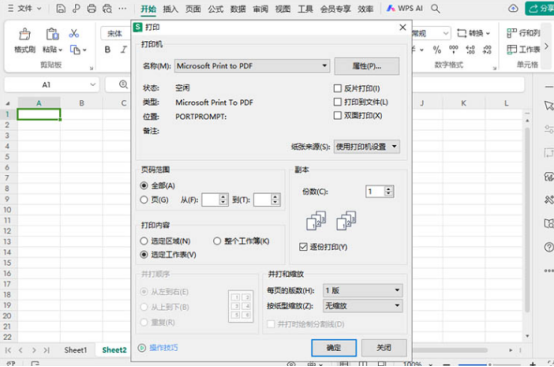Apply percent style number format
This screenshot has width=554, height=367.
pyautogui.click(x=437, y=50)
